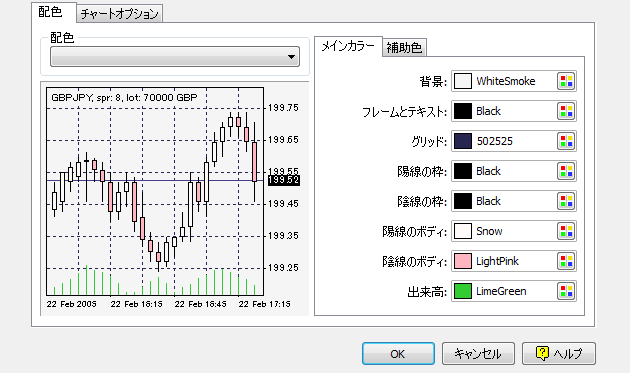The height and width of the screenshot is (373, 630).
Task: Click the dark navy 502525 grid swatch
Action: (462, 141)
